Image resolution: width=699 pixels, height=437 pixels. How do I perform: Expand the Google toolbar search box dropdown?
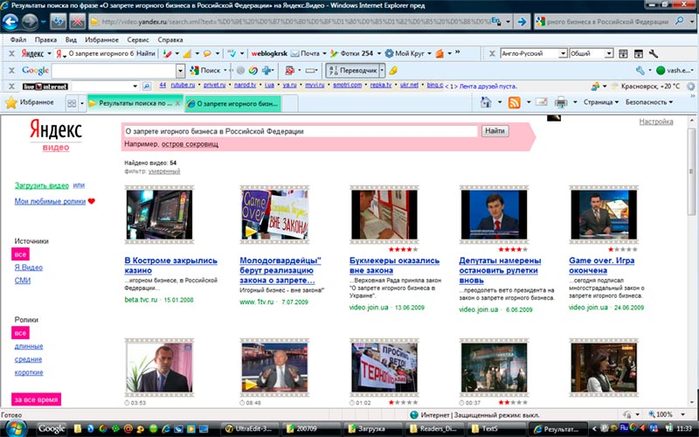[x=180, y=70]
